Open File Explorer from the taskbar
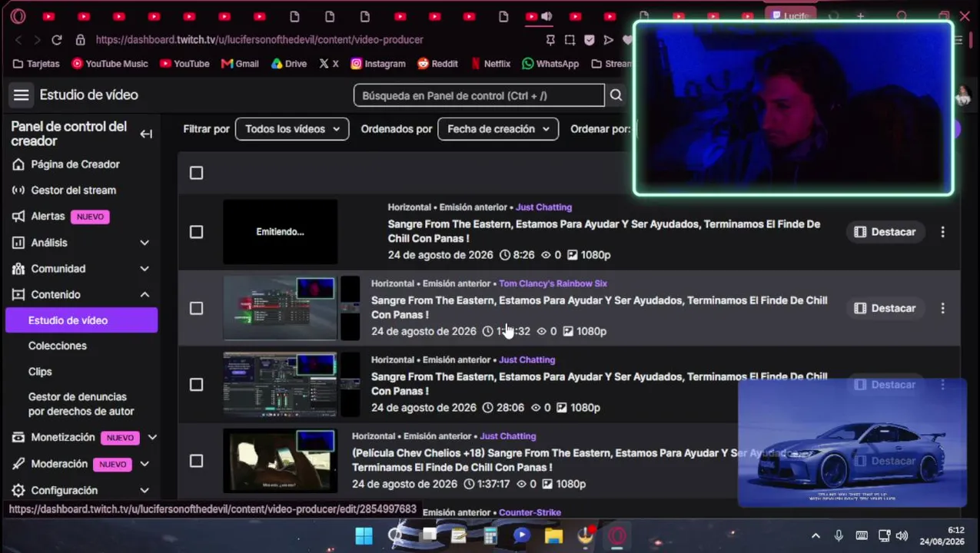Viewport: 980px width, 553px height. point(553,536)
